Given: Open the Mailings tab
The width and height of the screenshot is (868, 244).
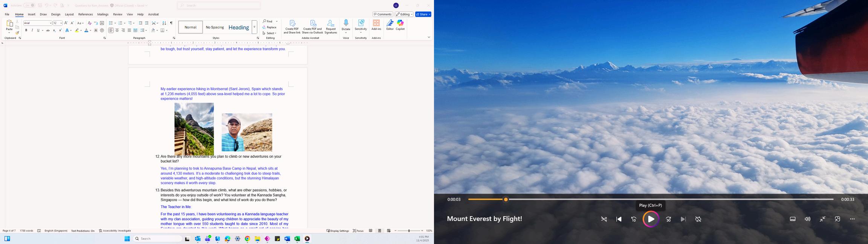Looking at the screenshot, I should click(103, 14).
